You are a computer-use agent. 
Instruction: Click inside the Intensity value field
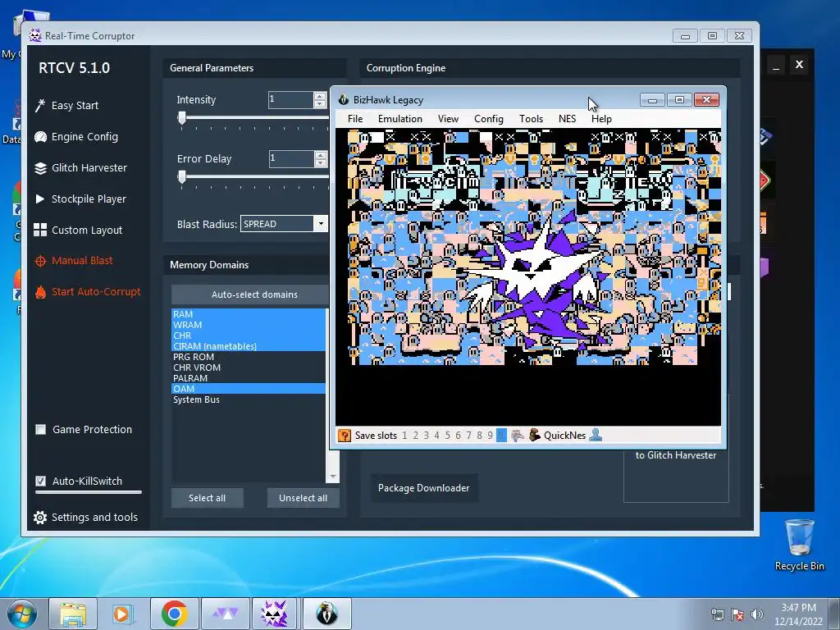point(291,99)
